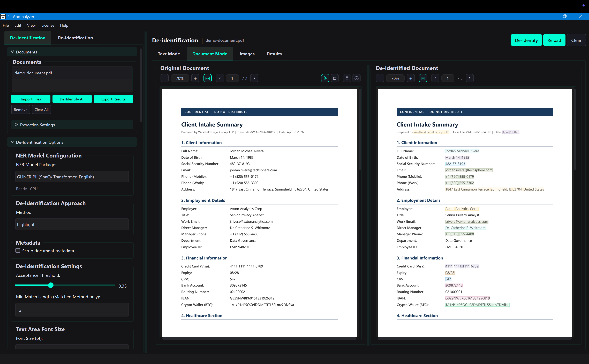Click the circled-X clear annotations icon
This screenshot has width=589, height=364.
tap(357, 78)
